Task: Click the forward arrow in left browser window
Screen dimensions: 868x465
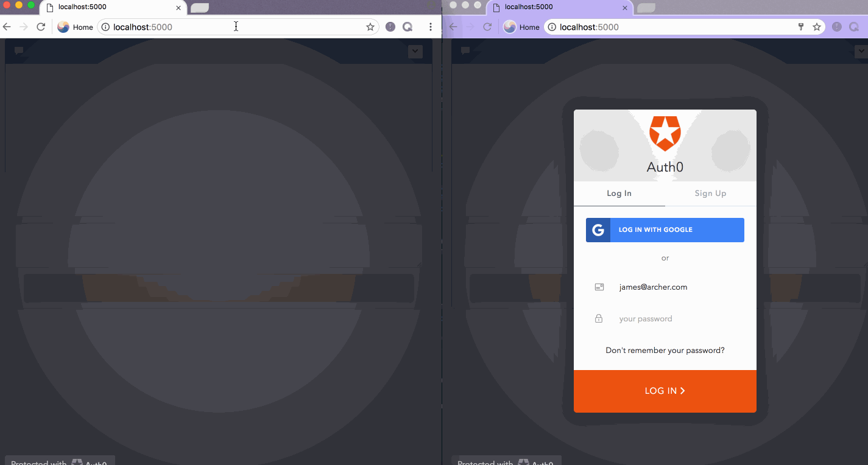Action: point(24,27)
